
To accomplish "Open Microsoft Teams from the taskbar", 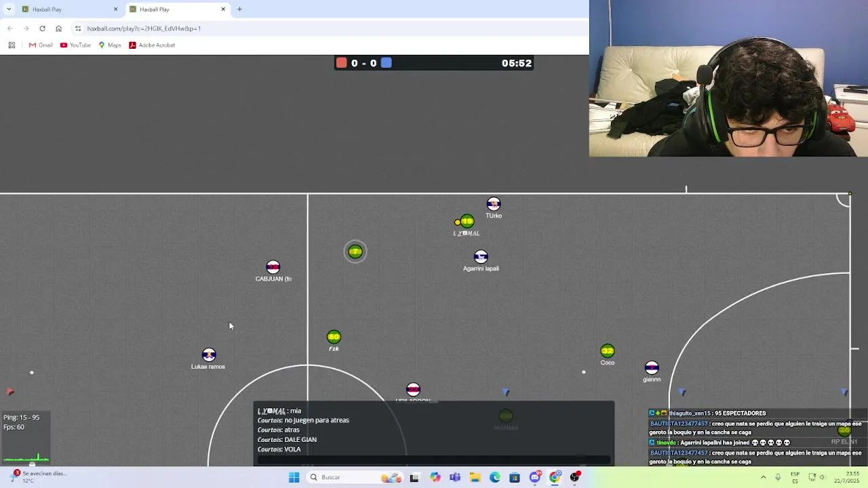I will 454,477.
